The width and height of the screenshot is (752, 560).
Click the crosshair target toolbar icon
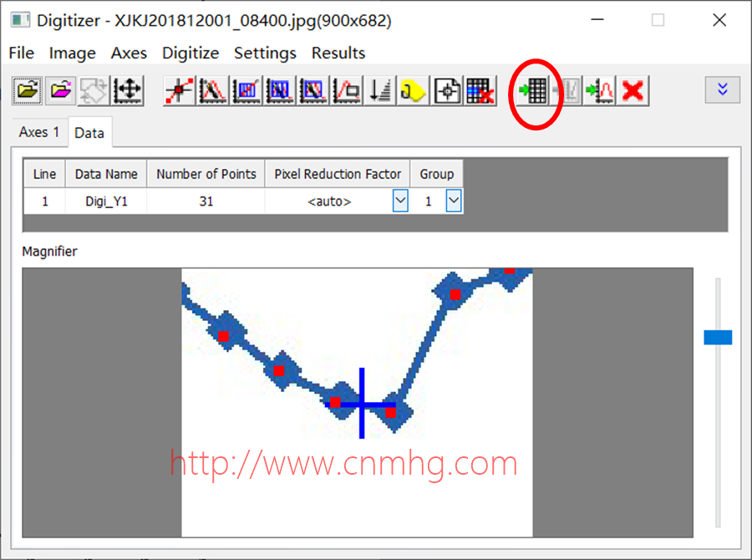[448, 90]
